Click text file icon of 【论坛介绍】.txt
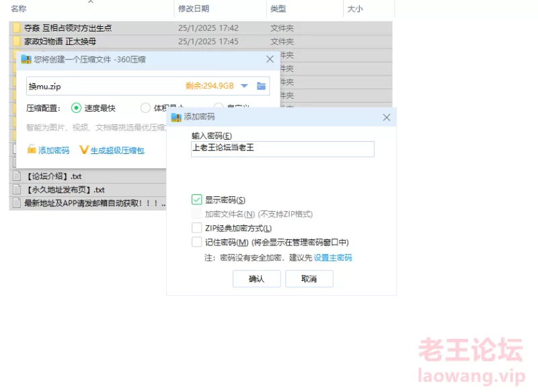538x392 pixels. (x=16, y=176)
